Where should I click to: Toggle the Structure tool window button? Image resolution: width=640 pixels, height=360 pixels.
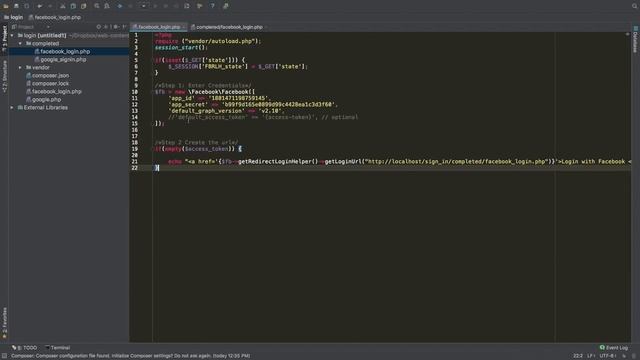tap(4, 77)
